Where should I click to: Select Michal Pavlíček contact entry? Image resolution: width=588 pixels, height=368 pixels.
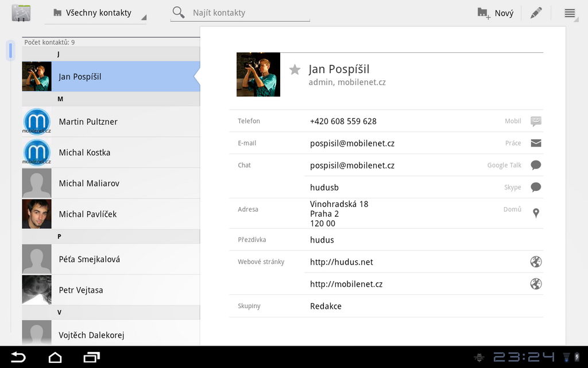tap(111, 214)
